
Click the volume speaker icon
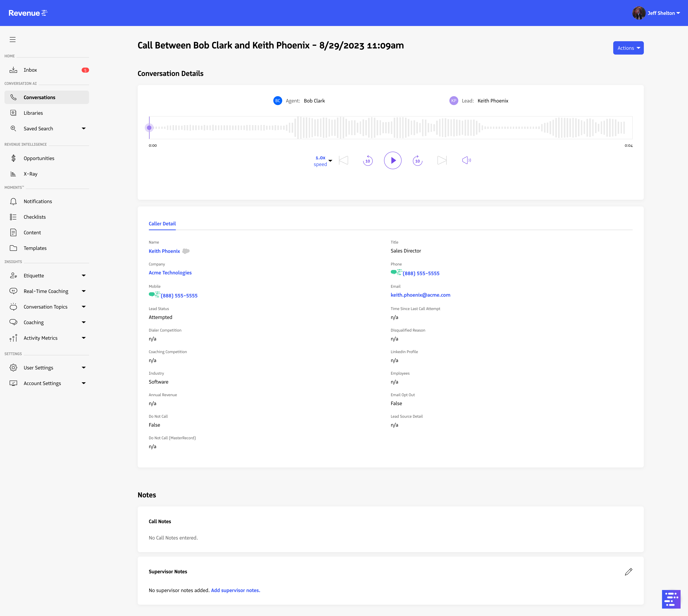[x=466, y=160]
